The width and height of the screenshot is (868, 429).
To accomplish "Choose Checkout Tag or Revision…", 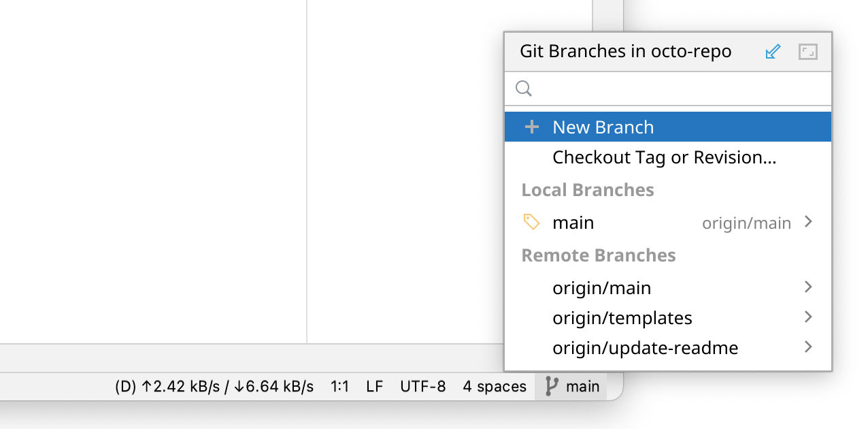I will (664, 157).
